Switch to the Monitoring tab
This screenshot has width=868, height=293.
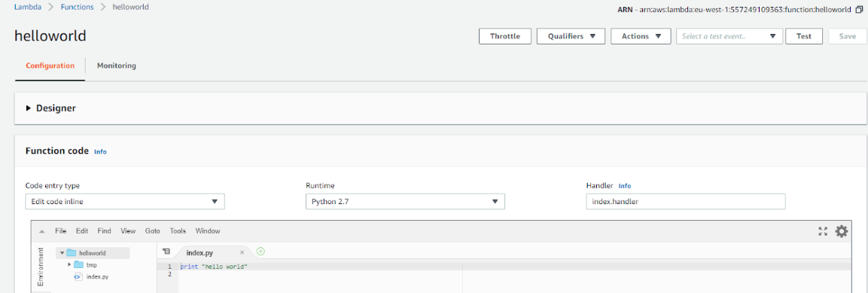(116, 66)
